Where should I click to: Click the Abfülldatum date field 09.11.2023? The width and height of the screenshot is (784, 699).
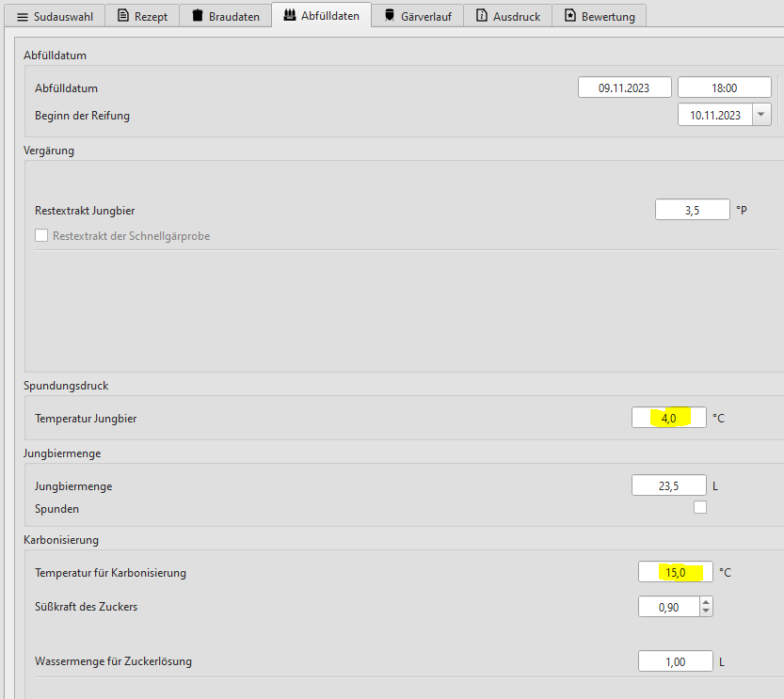624,87
